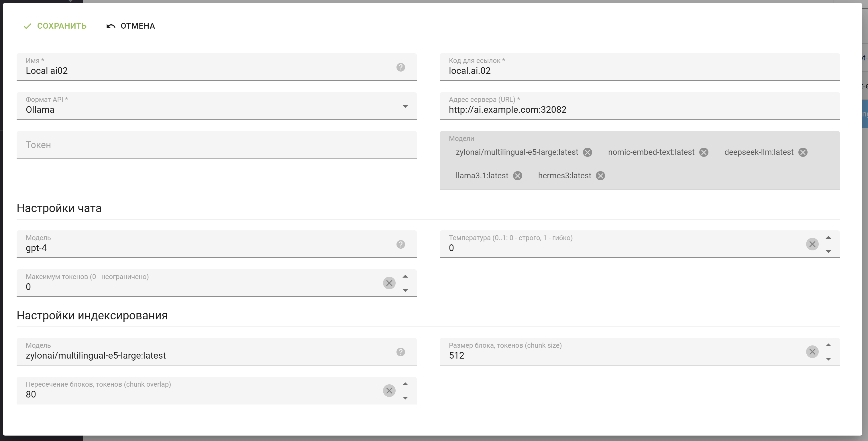Image resolution: width=868 pixels, height=441 pixels.
Task: Remove zylonai/multilingual-e5-large:latest model chip
Action: pyautogui.click(x=587, y=153)
